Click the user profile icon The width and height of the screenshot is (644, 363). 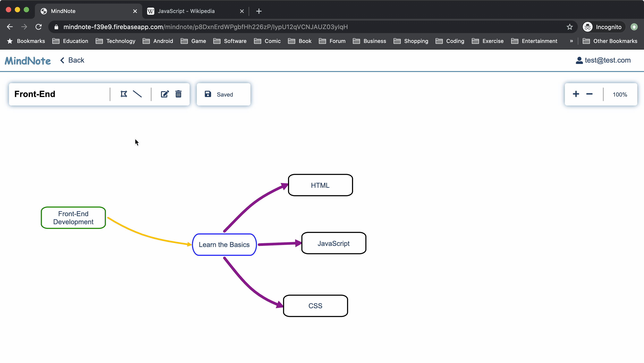tap(579, 60)
